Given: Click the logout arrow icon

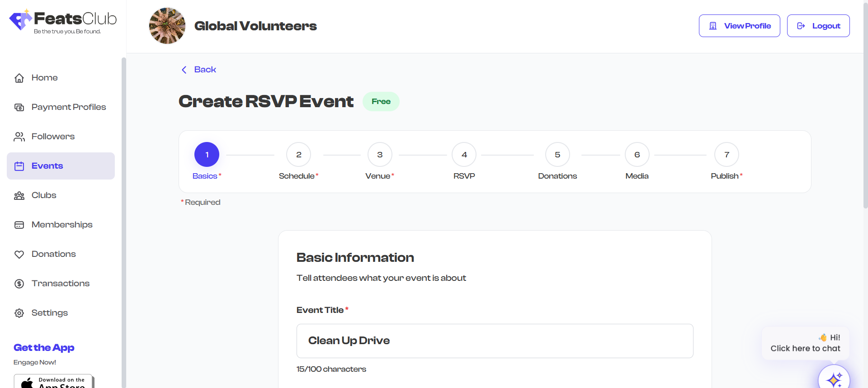Looking at the screenshot, I should pos(801,26).
